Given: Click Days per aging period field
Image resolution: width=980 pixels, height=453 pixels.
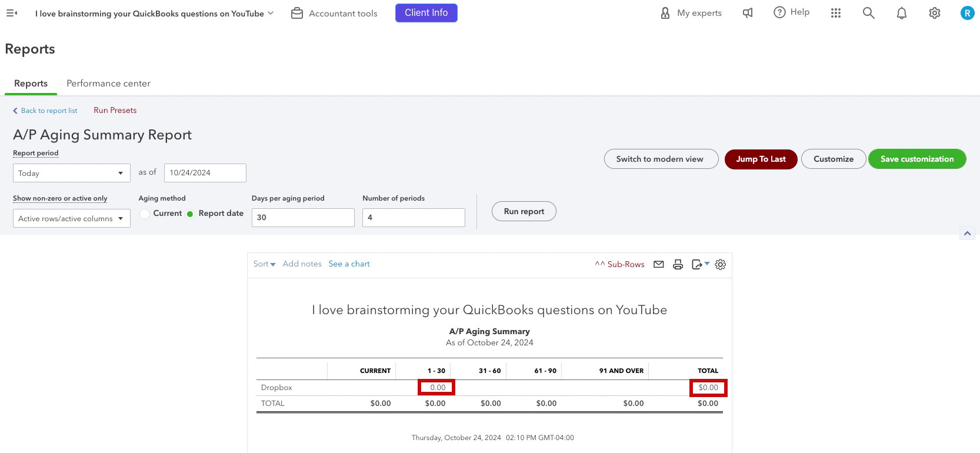Looking at the screenshot, I should [x=303, y=218].
